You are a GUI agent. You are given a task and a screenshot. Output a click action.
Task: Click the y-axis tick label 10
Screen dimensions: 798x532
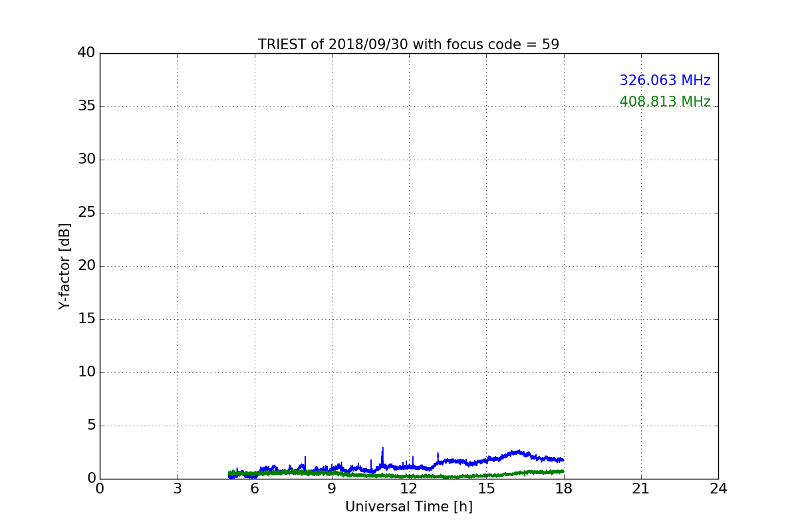(x=86, y=372)
